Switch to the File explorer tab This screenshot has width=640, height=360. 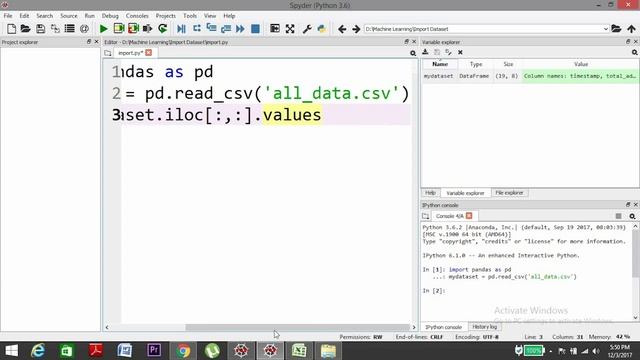tap(509, 193)
